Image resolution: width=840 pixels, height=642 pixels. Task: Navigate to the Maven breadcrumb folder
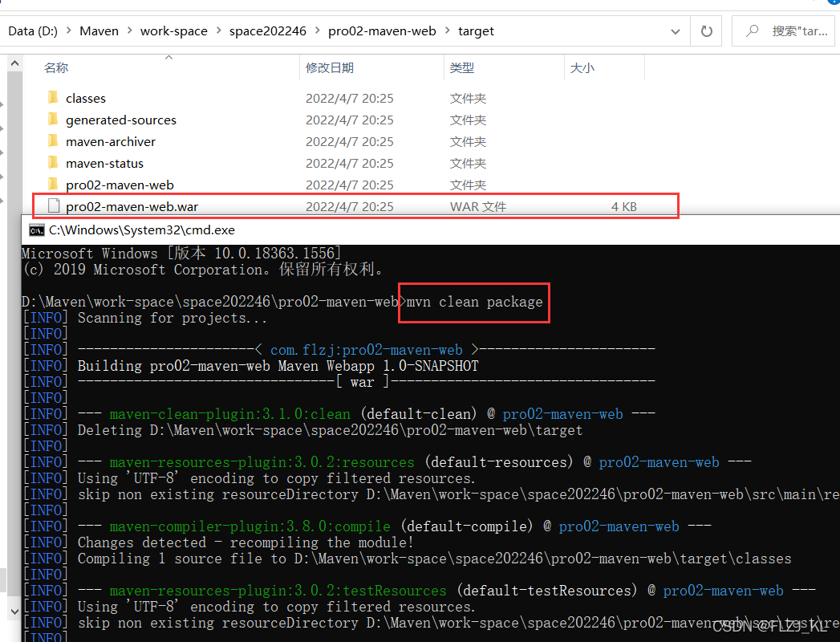tap(99, 31)
